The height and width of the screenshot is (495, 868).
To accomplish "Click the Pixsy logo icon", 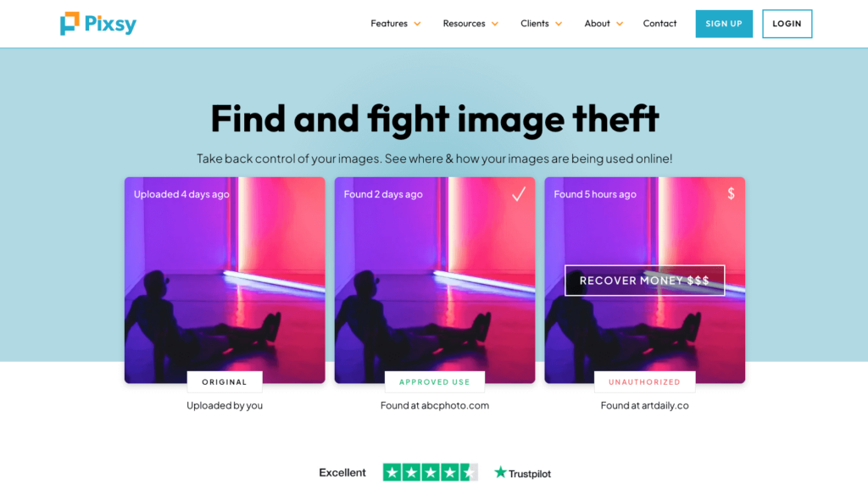I will point(70,23).
